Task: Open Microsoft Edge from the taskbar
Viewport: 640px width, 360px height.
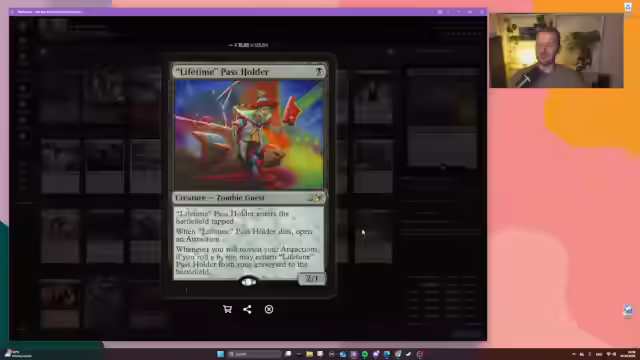Action: 387,354
